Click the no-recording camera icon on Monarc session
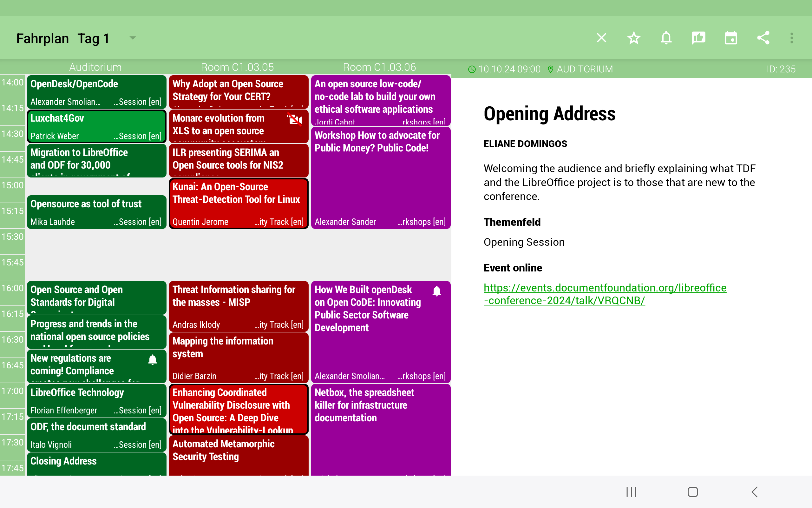The image size is (812, 508). (294, 120)
